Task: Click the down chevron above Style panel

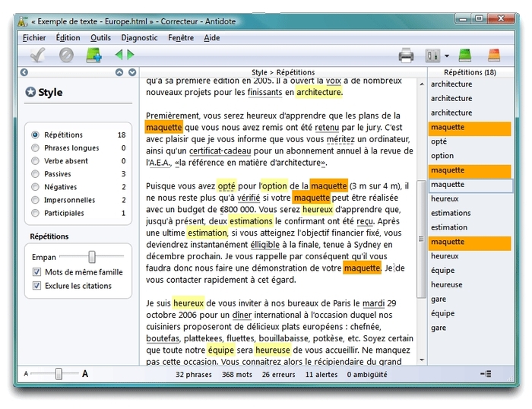Action: [x=132, y=73]
